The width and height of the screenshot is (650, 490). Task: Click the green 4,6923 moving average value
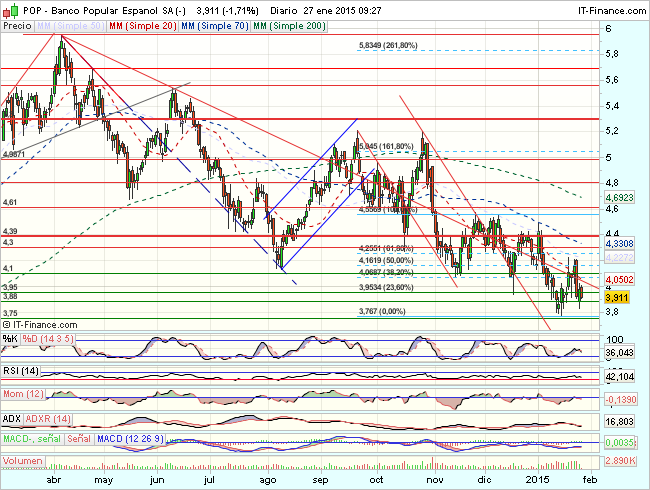tap(620, 199)
